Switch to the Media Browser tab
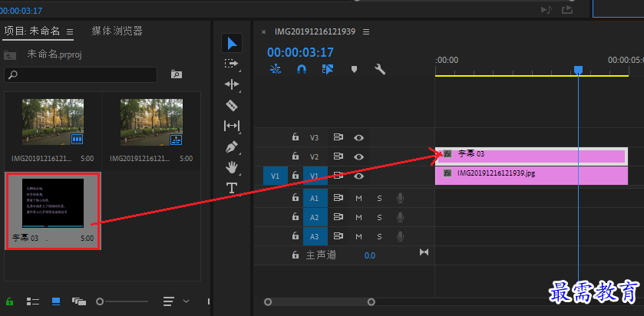Screen dimensions: 644x316 pyautogui.click(x=117, y=31)
